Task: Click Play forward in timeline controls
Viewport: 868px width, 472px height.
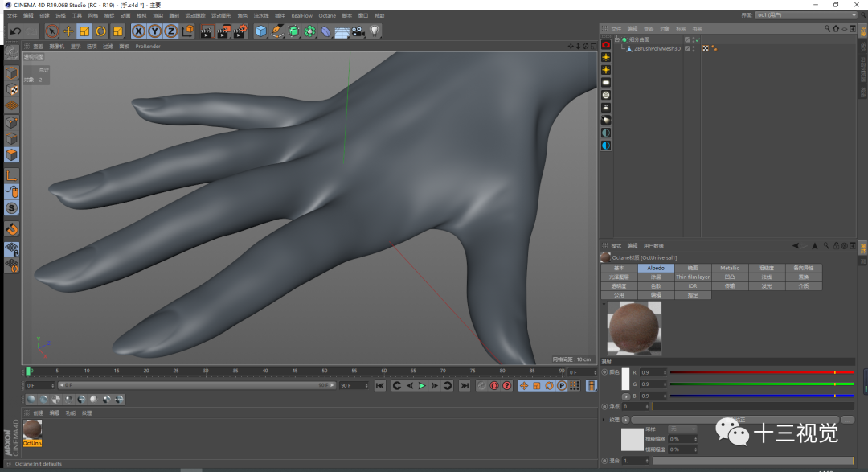Action: point(422,386)
